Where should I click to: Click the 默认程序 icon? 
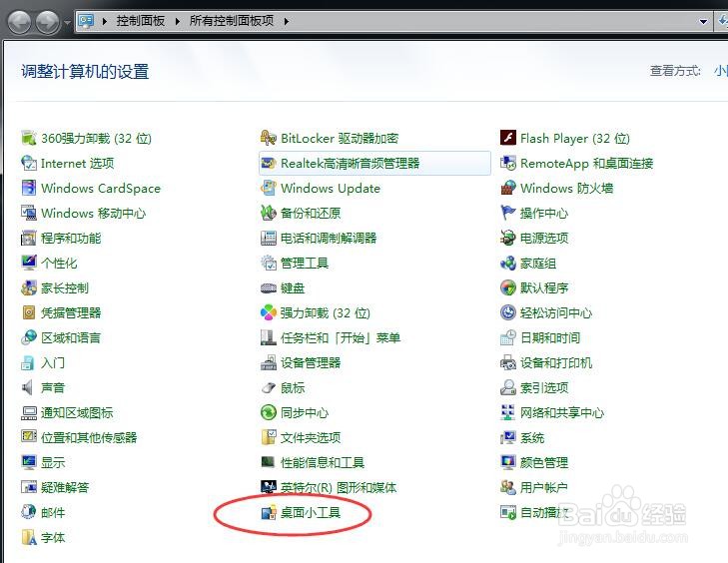pos(508,287)
